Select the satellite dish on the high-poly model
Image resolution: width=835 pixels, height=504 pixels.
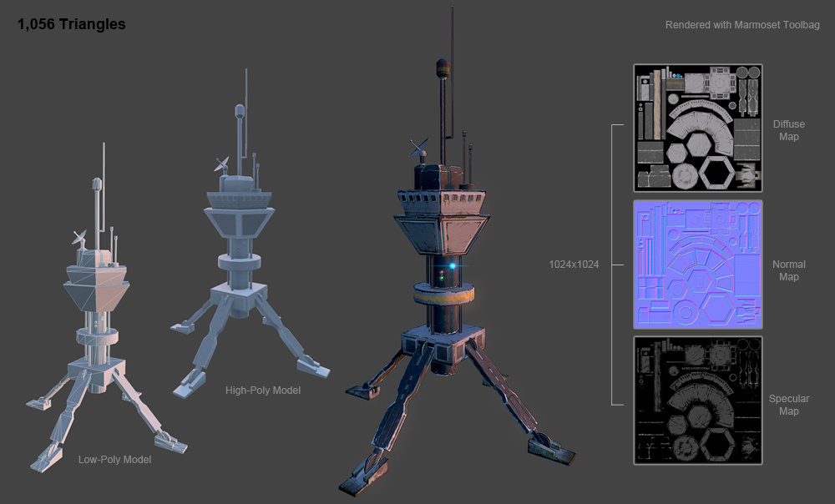pyautogui.click(x=221, y=164)
